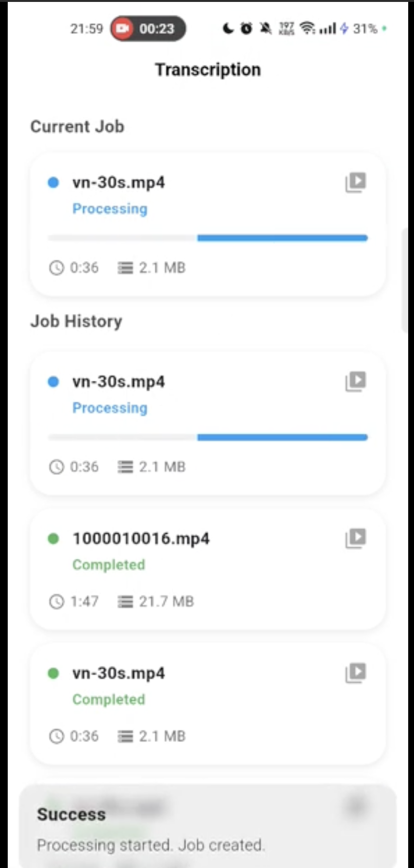Click the progress bar in Current Job card
This screenshot has height=868, width=414.
click(208, 238)
